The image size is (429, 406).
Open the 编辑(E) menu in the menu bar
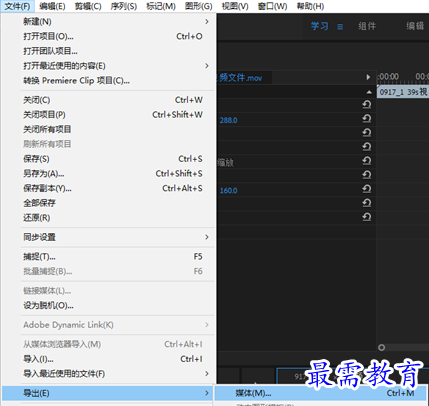coord(52,6)
